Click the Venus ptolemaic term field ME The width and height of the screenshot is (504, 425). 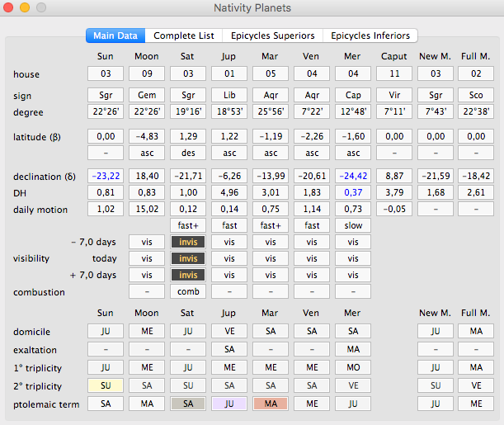pos(312,404)
